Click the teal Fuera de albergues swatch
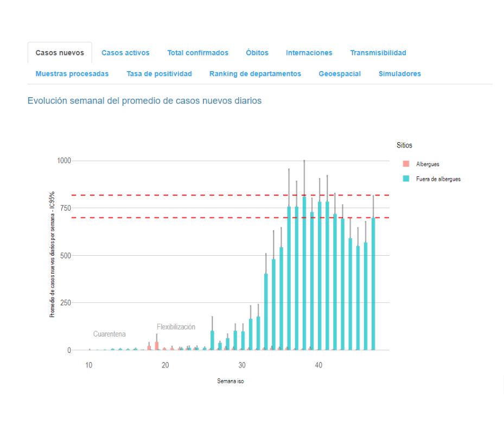The width and height of the screenshot is (504, 424). [405, 179]
